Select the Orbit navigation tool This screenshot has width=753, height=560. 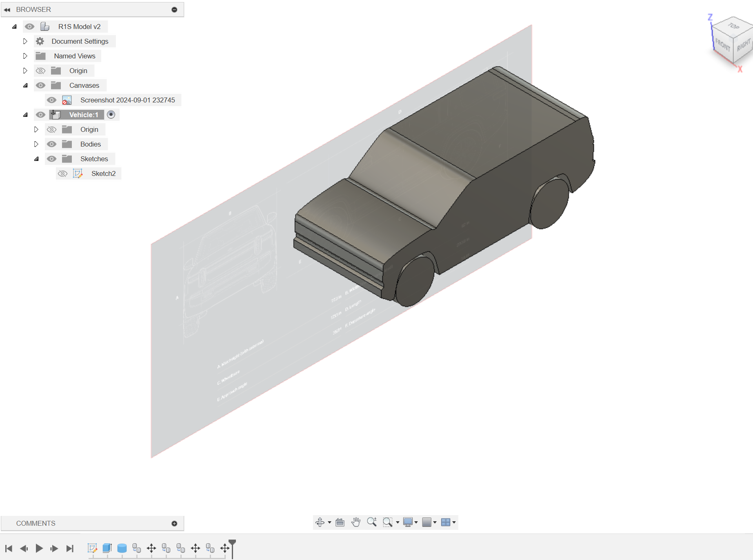pyautogui.click(x=320, y=522)
